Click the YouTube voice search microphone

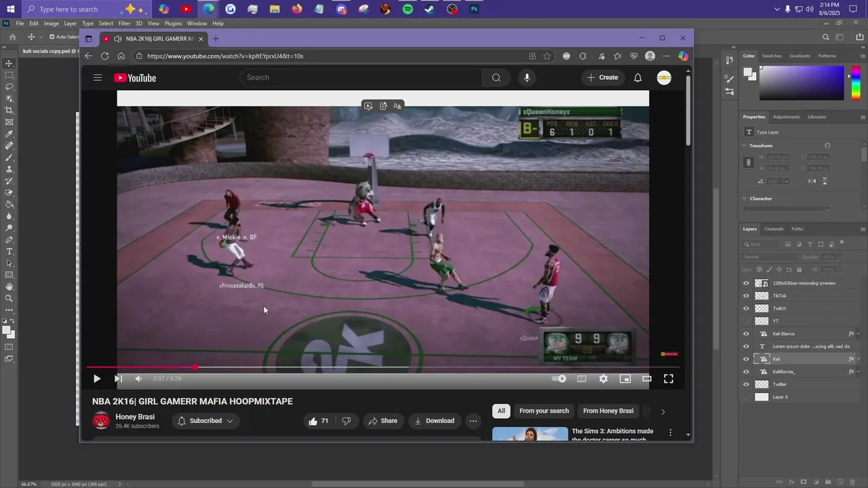[x=527, y=77]
